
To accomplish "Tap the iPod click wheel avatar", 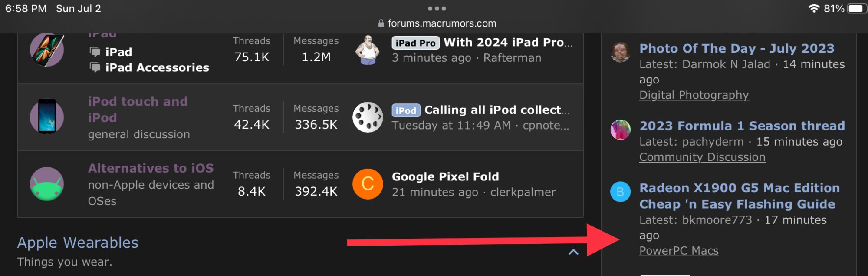I will [x=368, y=117].
